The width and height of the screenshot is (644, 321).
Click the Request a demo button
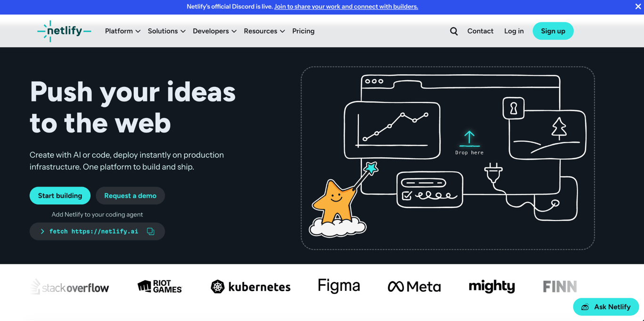(x=130, y=195)
